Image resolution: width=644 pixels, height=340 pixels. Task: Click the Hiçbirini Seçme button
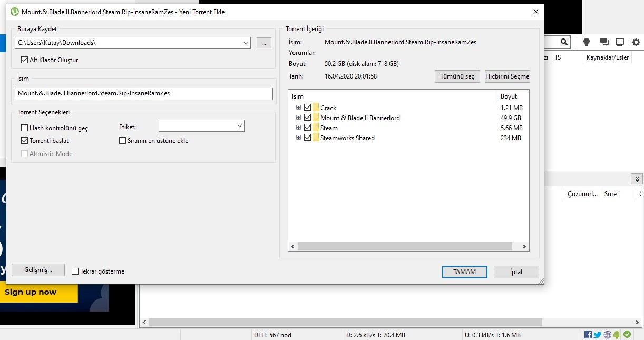pyautogui.click(x=507, y=76)
